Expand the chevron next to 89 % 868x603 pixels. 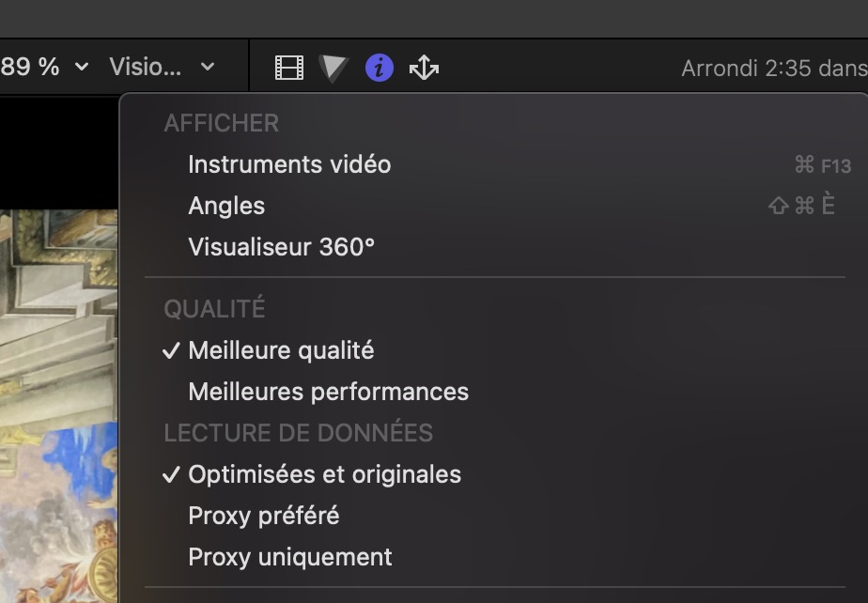[82, 67]
